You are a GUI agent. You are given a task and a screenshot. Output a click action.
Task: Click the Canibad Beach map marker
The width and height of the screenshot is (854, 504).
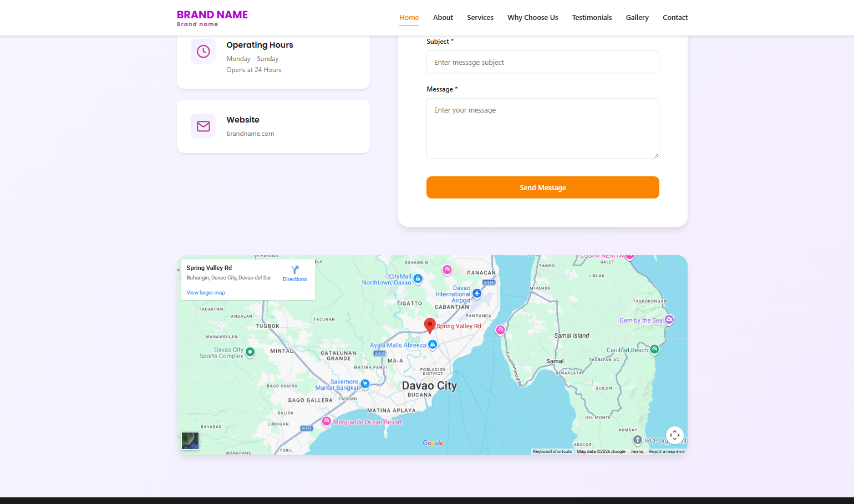(654, 349)
